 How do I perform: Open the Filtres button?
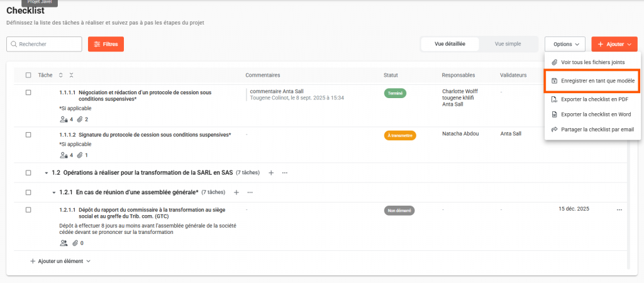[106, 44]
